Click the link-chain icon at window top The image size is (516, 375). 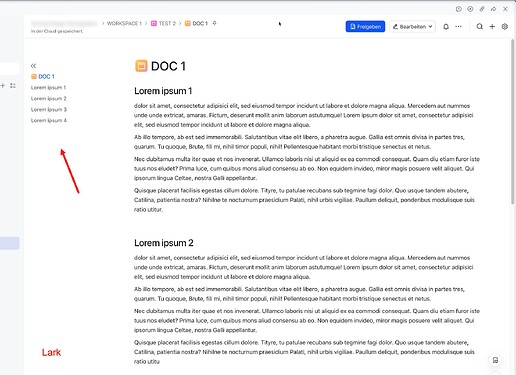pos(482,9)
